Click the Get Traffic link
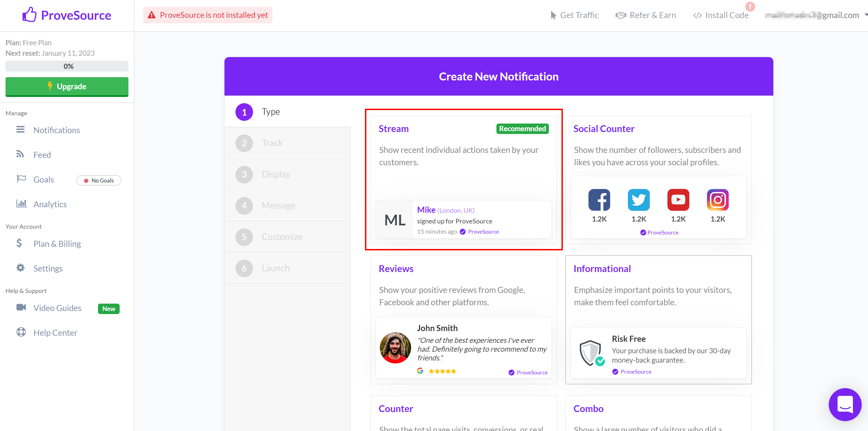This screenshot has width=868, height=431. coord(575,15)
